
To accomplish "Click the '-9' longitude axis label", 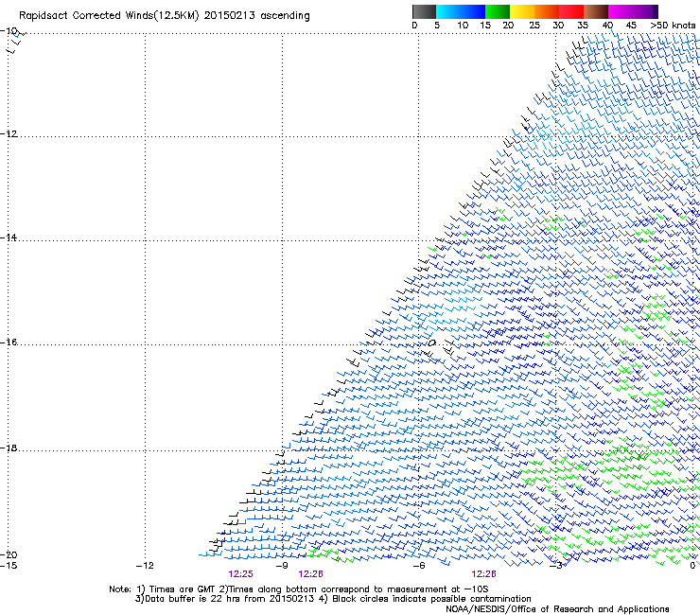I will coord(282,566).
